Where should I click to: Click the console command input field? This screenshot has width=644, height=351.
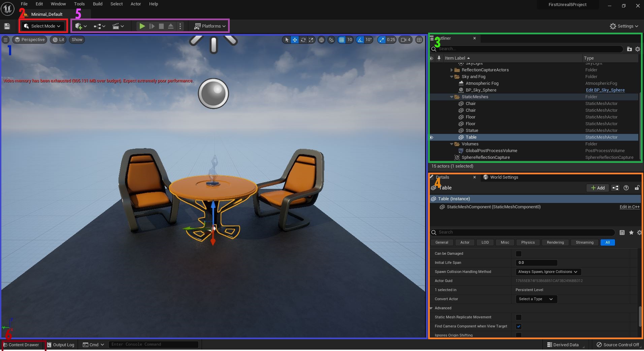click(x=153, y=345)
